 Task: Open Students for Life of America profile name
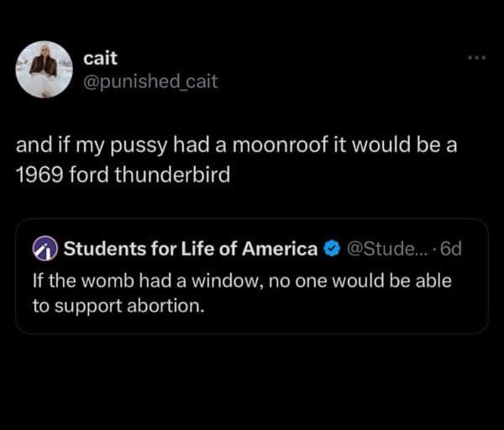pos(191,249)
